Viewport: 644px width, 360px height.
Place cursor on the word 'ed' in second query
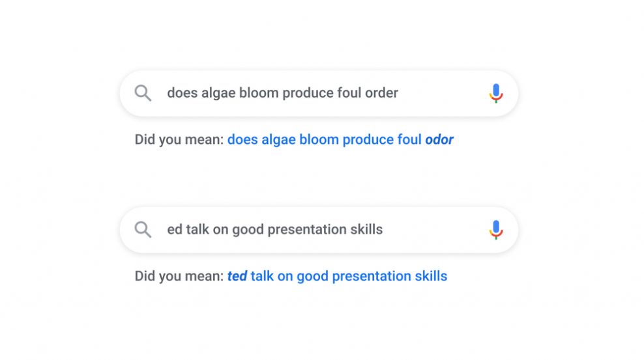tap(175, 230)
